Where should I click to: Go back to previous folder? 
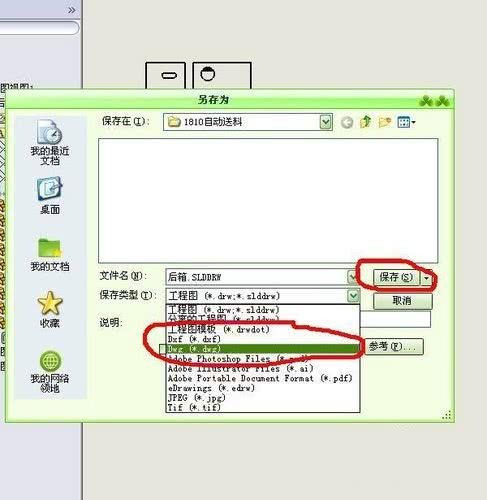[347, 122]
